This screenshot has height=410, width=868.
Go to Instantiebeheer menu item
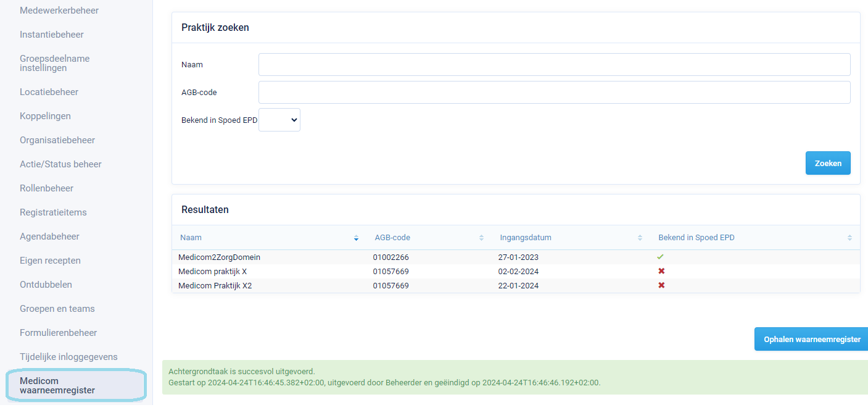click(x=52, y=35)
